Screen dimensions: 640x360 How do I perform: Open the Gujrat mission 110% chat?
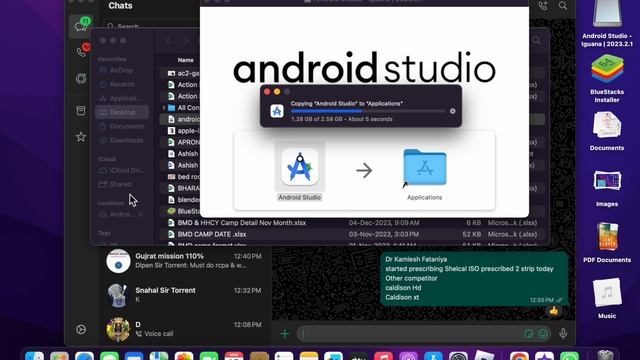pos(184,261)
